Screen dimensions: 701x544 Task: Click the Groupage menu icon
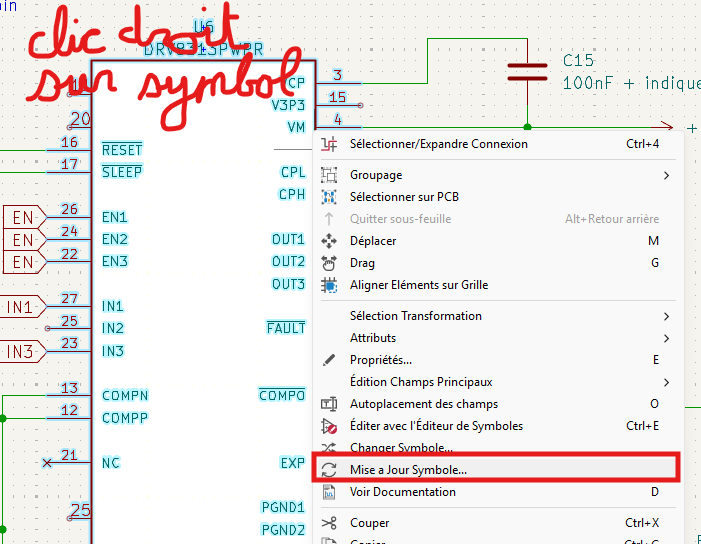[329, 175]
